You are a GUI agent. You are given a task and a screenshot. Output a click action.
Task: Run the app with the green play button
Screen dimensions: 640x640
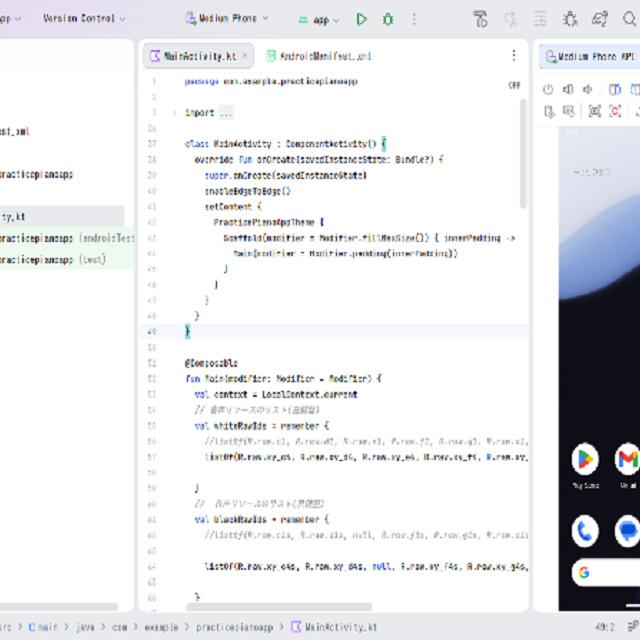pos(361,19)
